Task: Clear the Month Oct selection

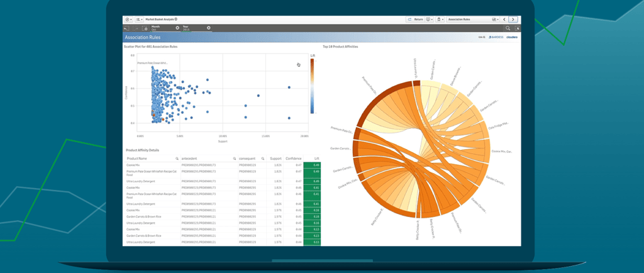Action: 177,28
